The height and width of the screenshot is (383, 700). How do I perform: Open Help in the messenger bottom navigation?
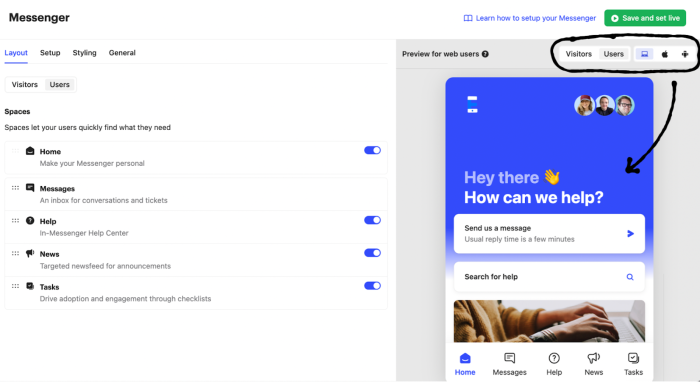pos(554,364)
